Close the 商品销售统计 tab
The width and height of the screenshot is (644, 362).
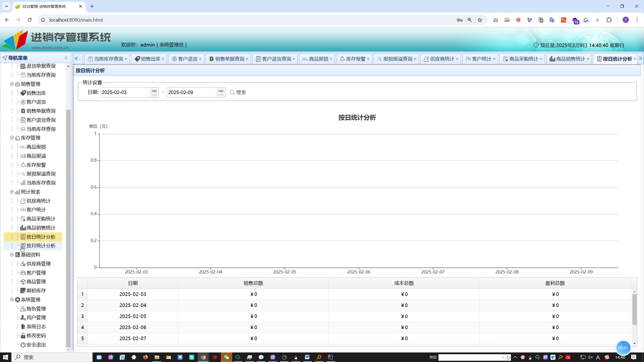tap(588, 59)
